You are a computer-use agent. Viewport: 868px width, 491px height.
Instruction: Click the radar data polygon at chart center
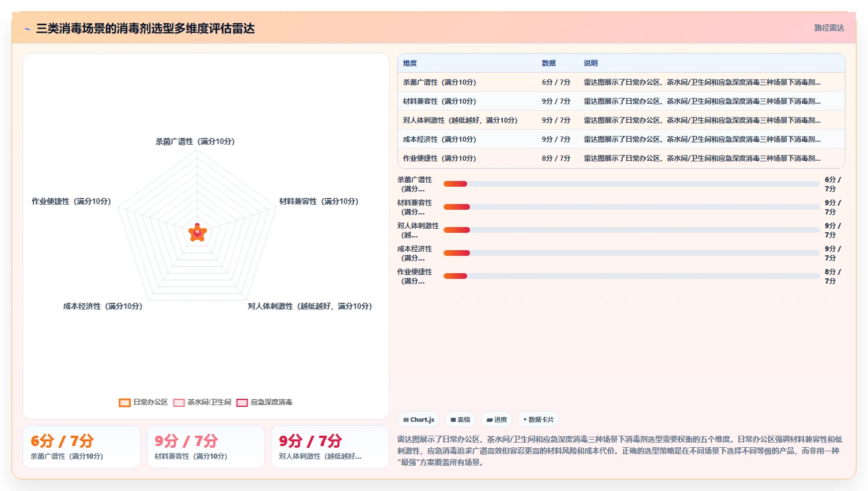click(198, 233)
